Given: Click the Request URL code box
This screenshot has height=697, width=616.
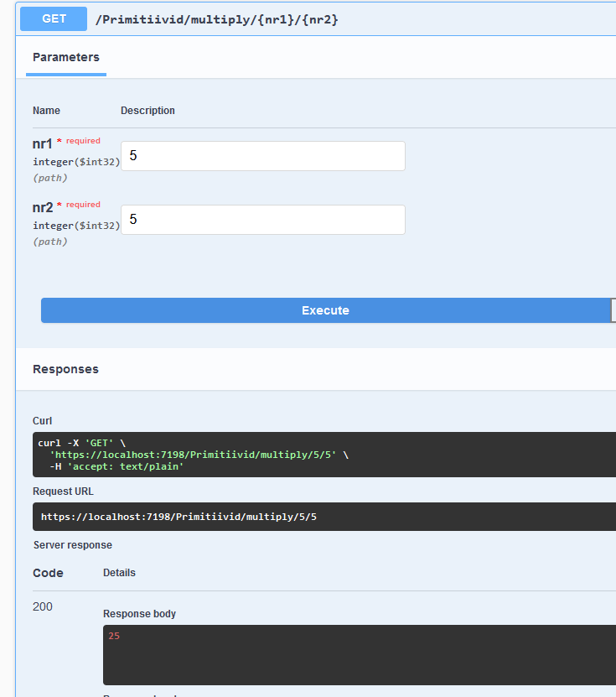Looking at the screenshot, I should point(324,517).
